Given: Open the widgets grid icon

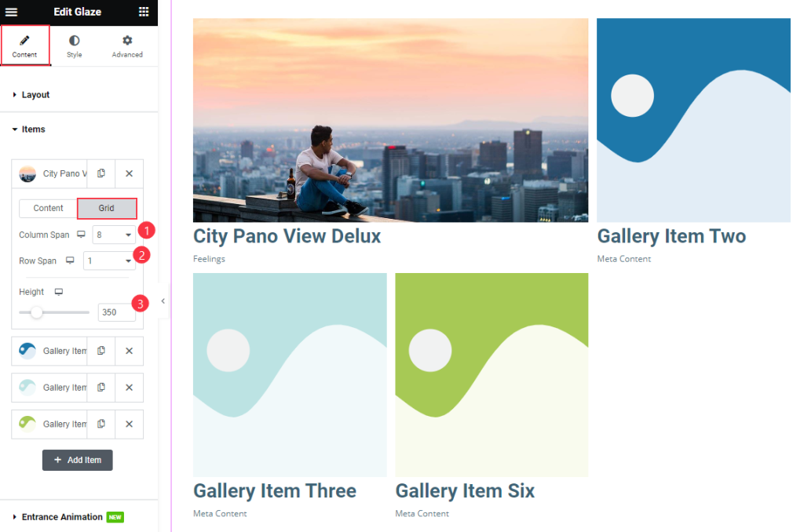Looking at the screenshot, I should point(144,12).
